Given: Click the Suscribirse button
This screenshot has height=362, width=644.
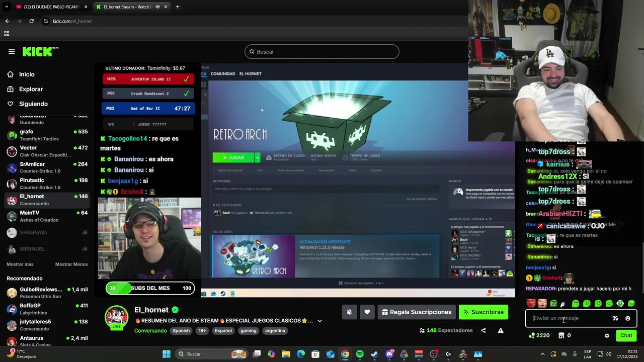Looking at the screenshot, I should click(484, 312).
